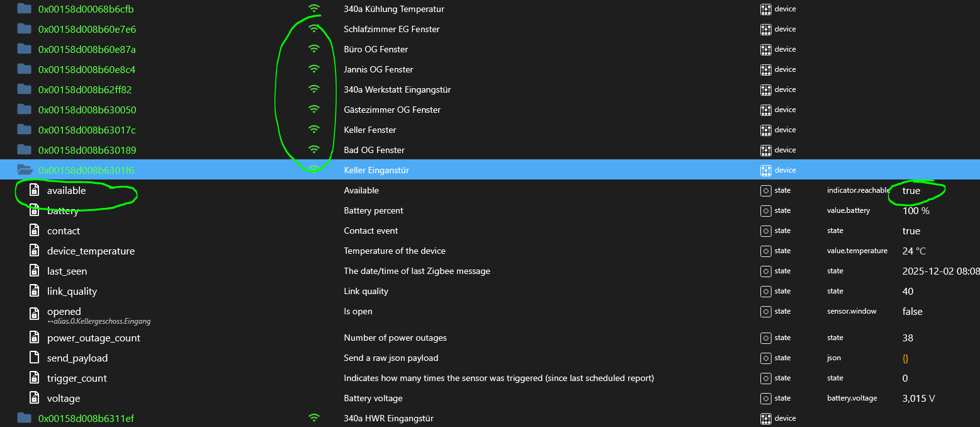Image resolution: width=980 pixels, height=427 pixels.
Task: Click the file icon next to voltage
Action: click(35, 398)
